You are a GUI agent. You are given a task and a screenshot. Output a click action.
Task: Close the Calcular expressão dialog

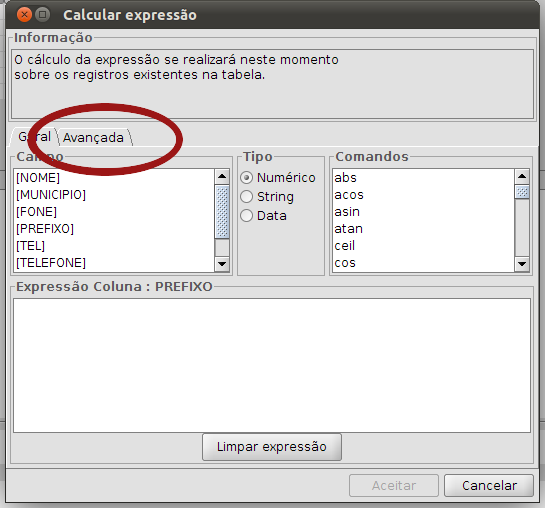[x=24, y=15]
